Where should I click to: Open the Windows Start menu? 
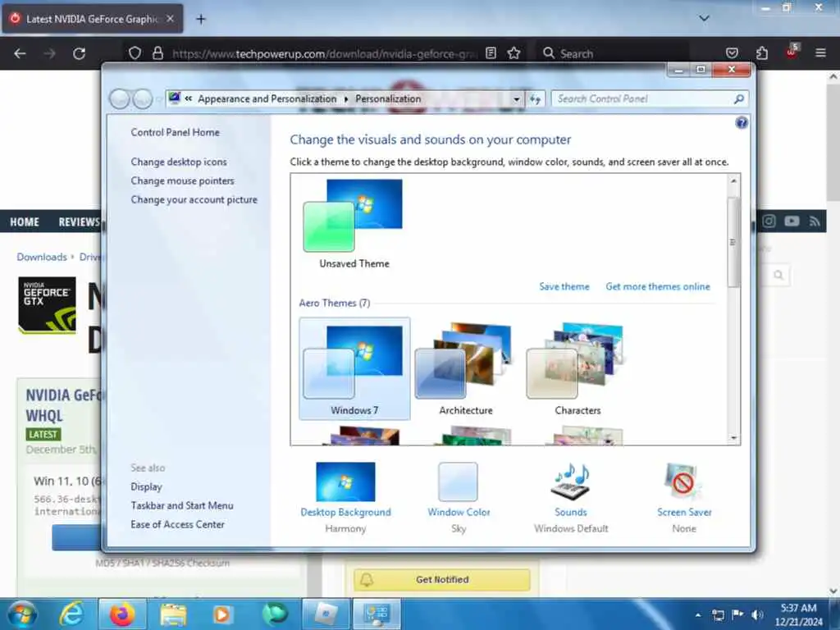click(22, 614)
